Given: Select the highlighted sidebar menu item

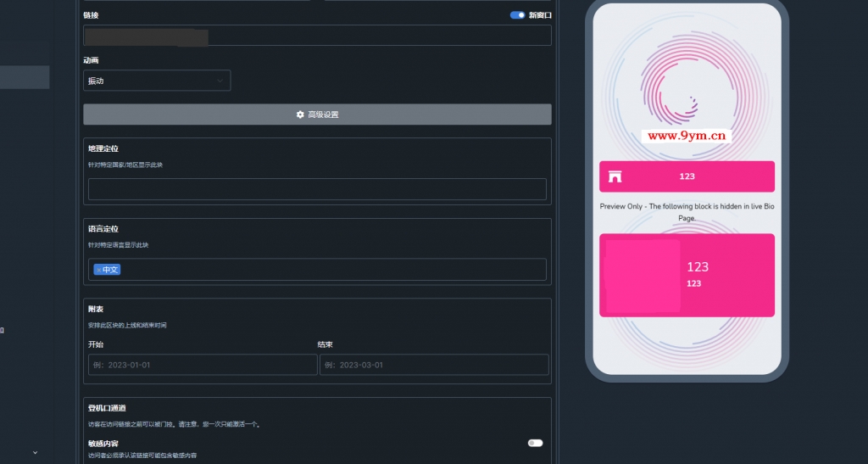Looking at the screenshot, I should click(x=25, y=77).
